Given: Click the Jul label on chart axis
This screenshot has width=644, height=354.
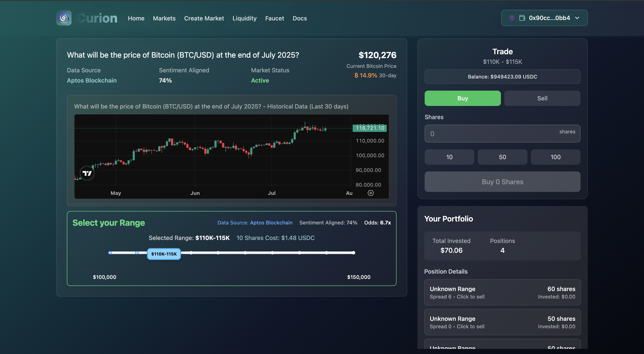Looking at the screenshot, I should (x=272, y=193).
